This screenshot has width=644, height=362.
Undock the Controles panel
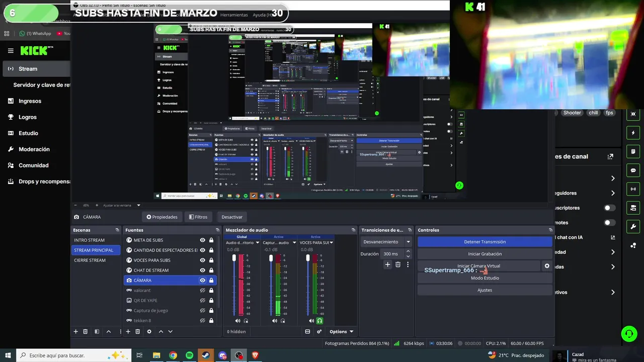(x=550, y=230)
